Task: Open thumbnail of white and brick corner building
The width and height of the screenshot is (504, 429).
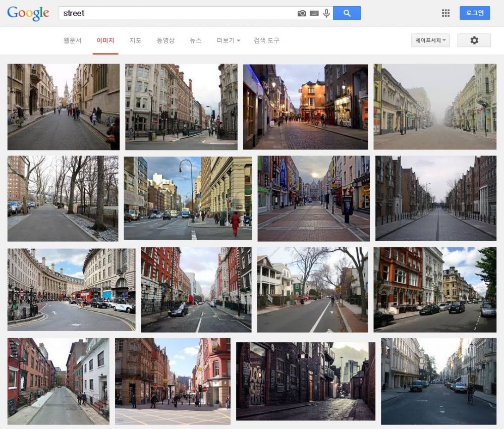Action: coord(181,107)
